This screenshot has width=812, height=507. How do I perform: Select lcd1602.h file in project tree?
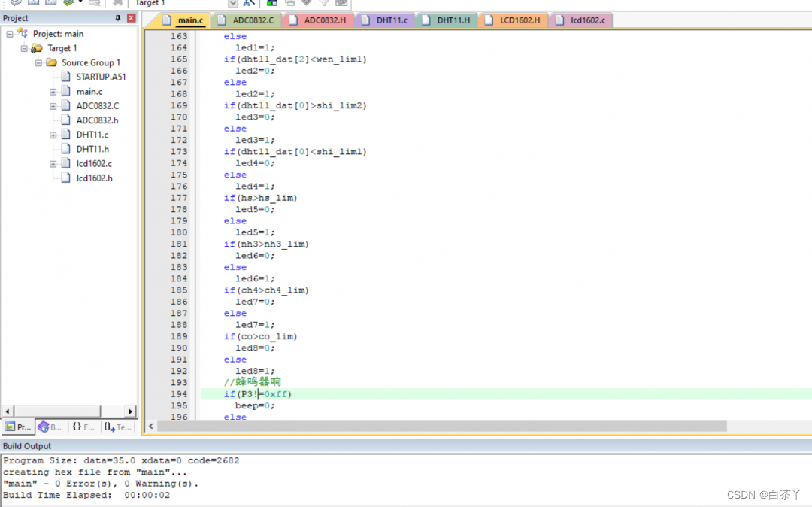pos(94,178)
